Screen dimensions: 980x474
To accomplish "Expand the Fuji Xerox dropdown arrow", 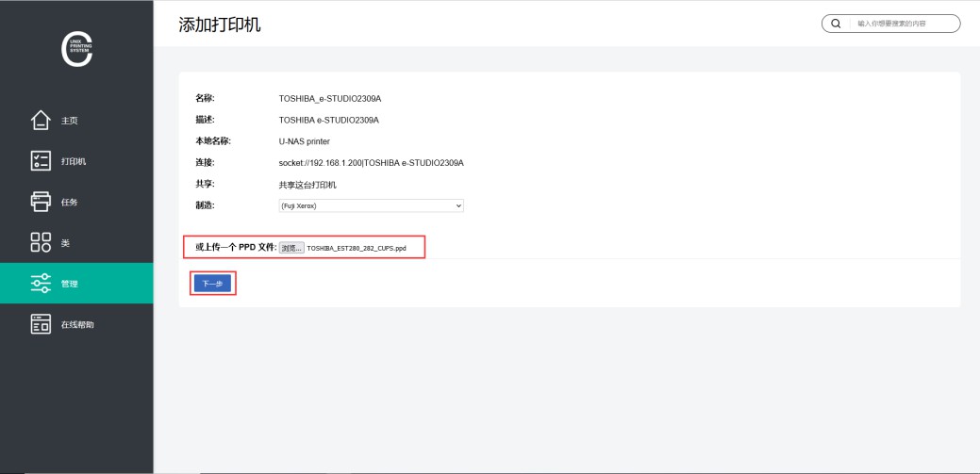I will [x=458, y=205].
